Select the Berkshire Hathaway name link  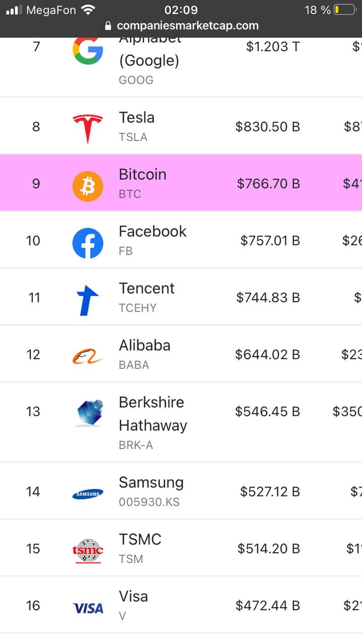pyautogui.click(x=152, y=414)
